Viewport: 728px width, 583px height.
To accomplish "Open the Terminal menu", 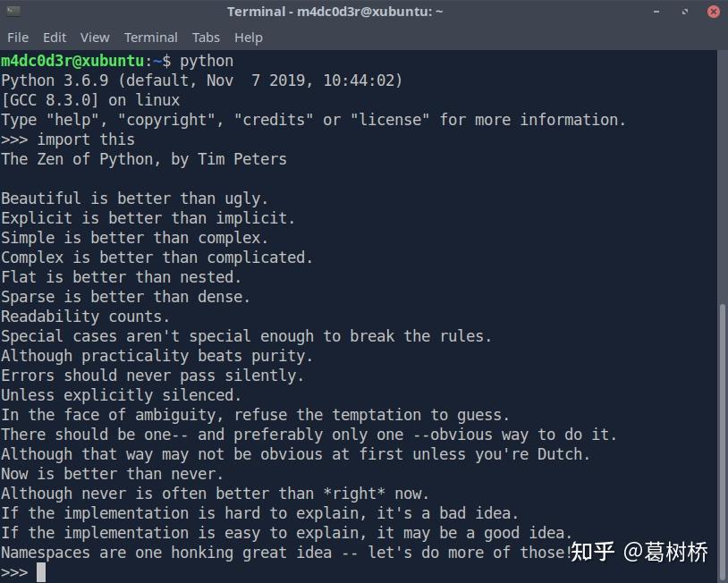I will 151,38.
